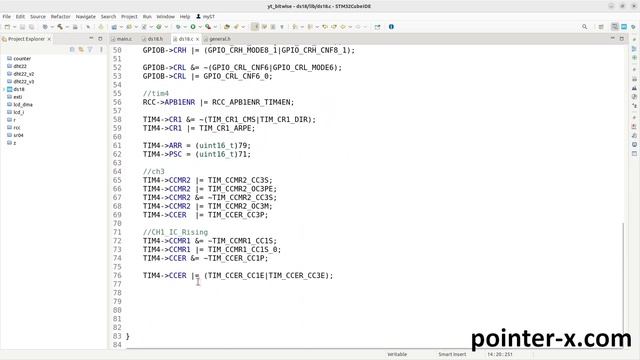Open the External Tools dropdown arrow

click(215, 27)
